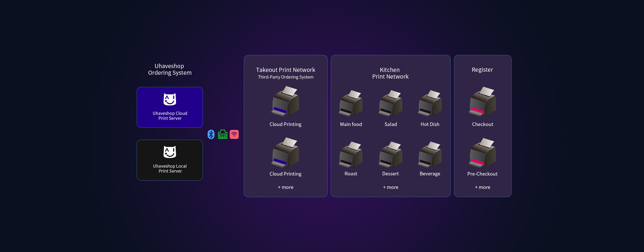Click the blue Bluetooth icon
644x252 pixels.
tap(211, 135)
